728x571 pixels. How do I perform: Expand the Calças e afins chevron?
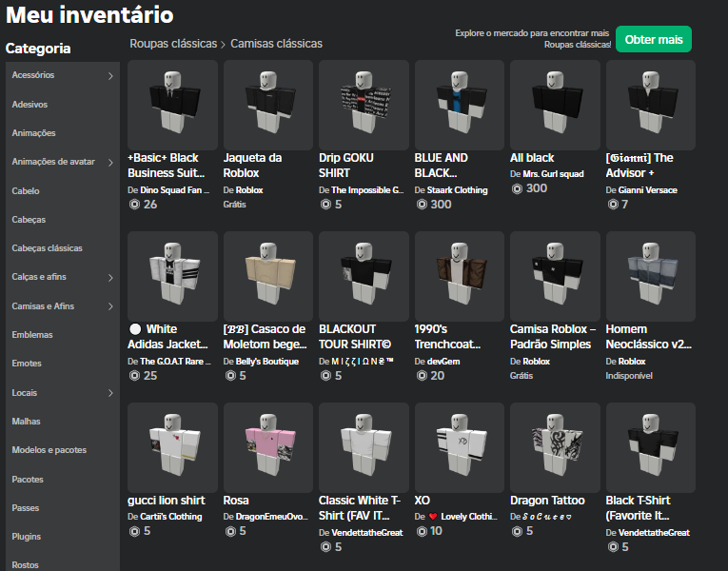[110, 278]
